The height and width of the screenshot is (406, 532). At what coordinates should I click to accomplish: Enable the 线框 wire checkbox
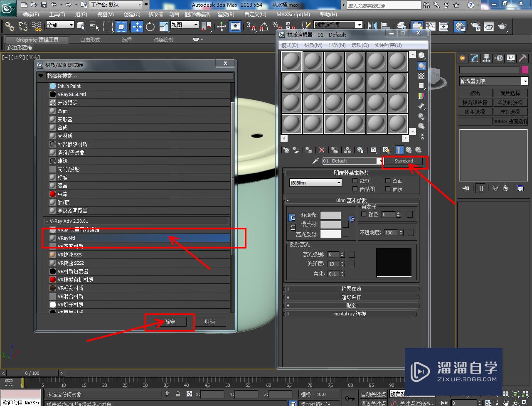click(355, 181)
